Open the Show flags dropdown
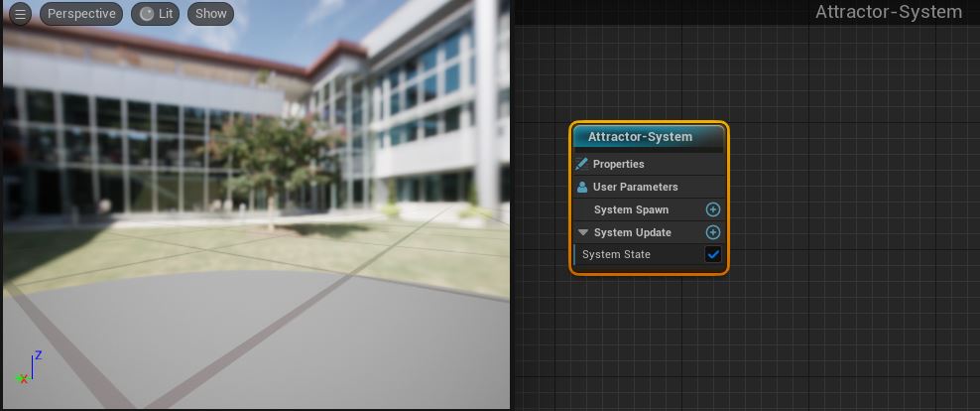Image resolution: width=980 pixels, height=411 pixels. (210, 14)
